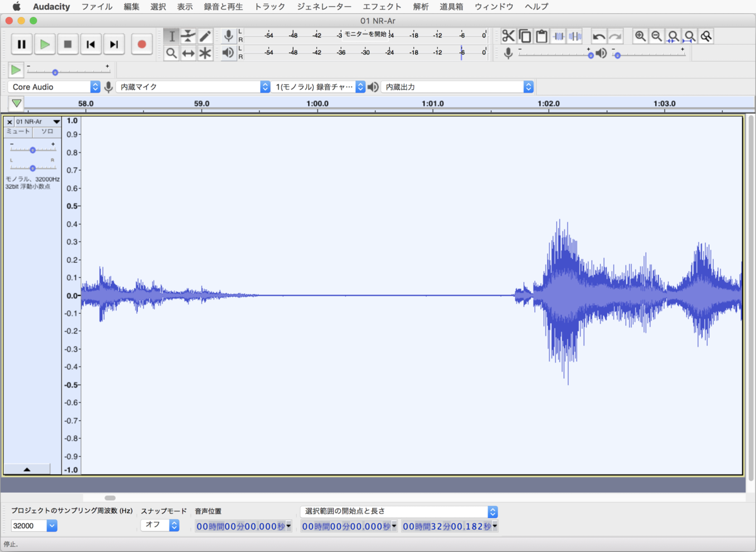
Task: Click the Zoom Toggle icon
Action: click(706, 37)
